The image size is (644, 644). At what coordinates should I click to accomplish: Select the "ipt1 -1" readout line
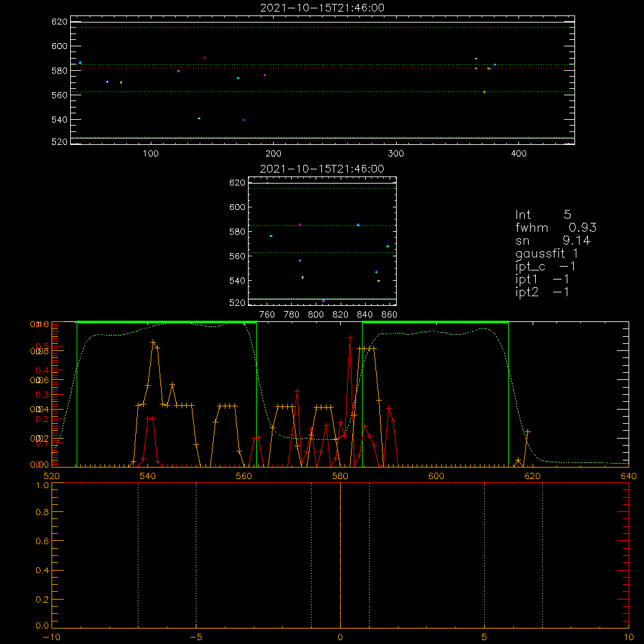(x=542, y=279)
